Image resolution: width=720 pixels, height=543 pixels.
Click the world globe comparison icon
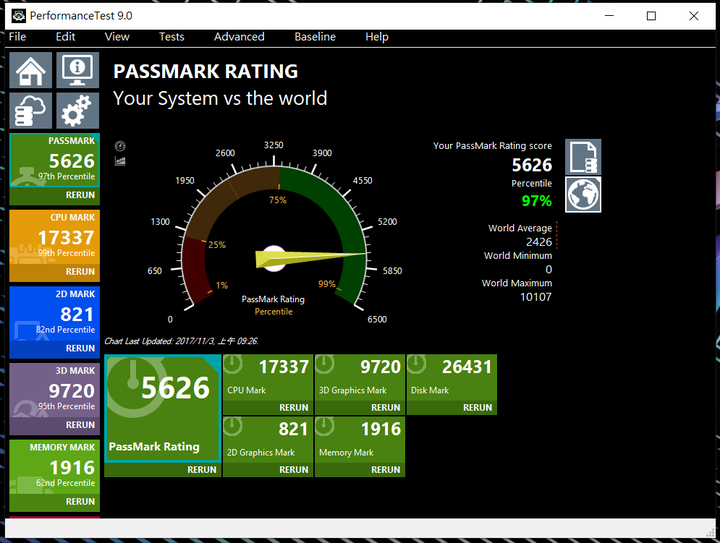[x=583, y=194]
